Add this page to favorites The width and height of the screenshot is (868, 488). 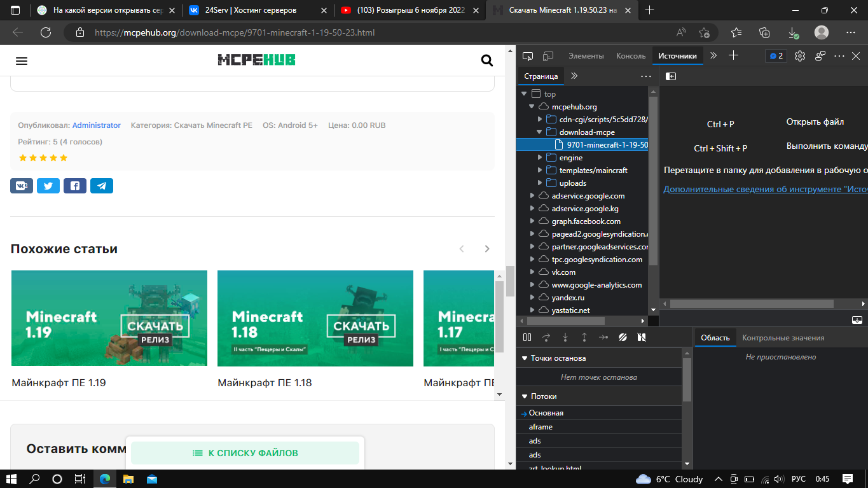pos(704,32)
